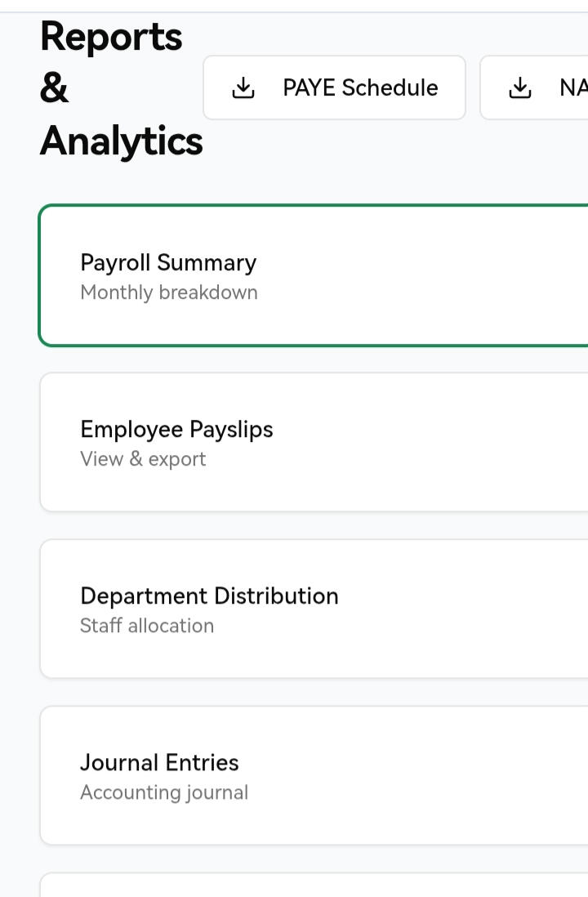
Task: Click the Journal Entries title text
Action: pyautogui.click(x=159, y=762)
